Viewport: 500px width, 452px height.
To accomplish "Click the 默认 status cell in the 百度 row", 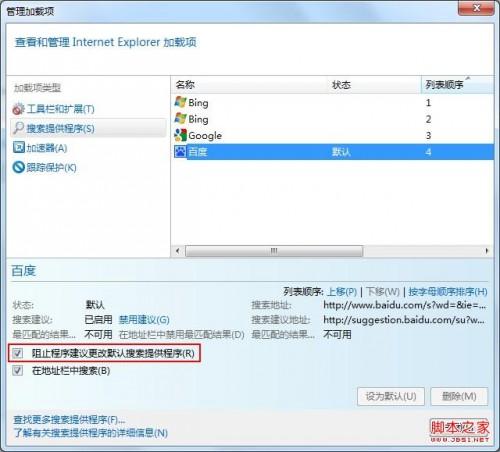I will pyautogui.click(x=341, y=152).
